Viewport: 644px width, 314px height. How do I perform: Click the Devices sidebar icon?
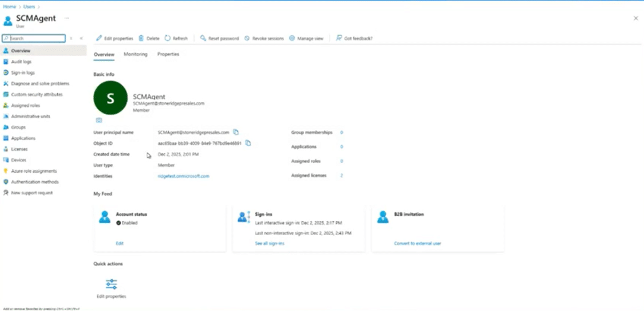click(6, 160)
